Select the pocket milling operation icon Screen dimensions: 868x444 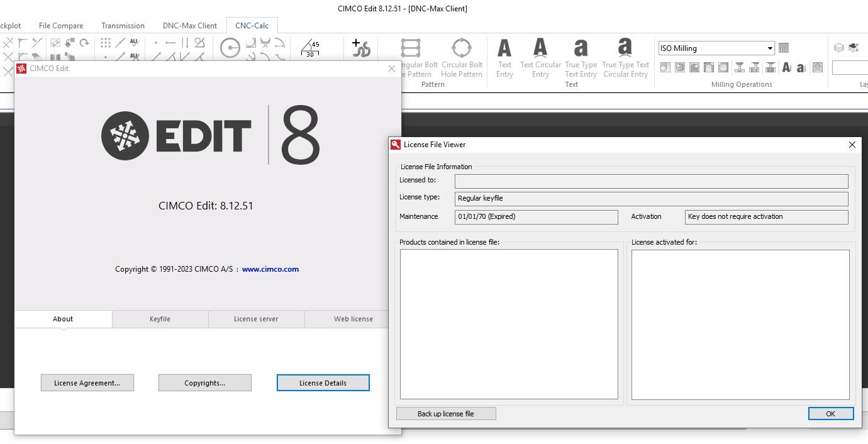tap(679, 67)
